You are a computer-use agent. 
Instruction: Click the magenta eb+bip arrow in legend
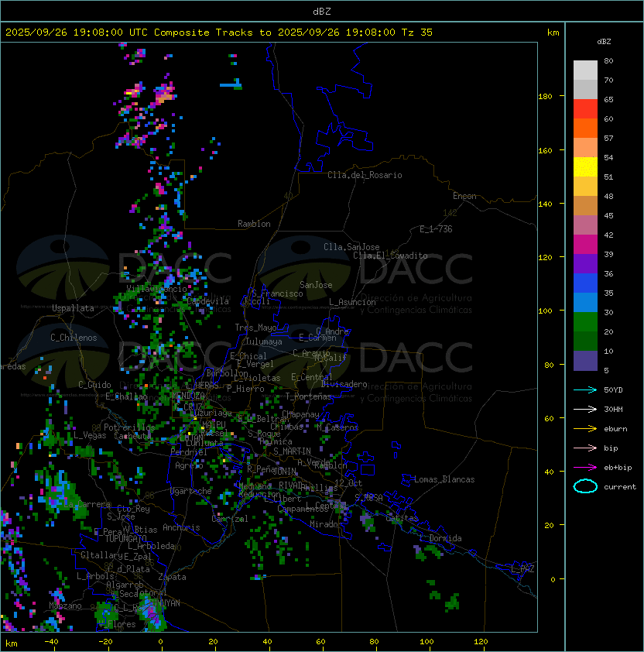585,468
